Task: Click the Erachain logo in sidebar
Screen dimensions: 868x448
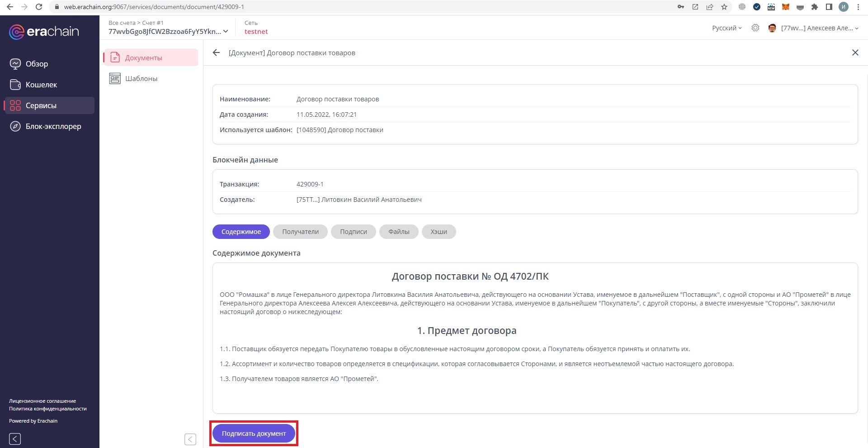Action: 44,32
